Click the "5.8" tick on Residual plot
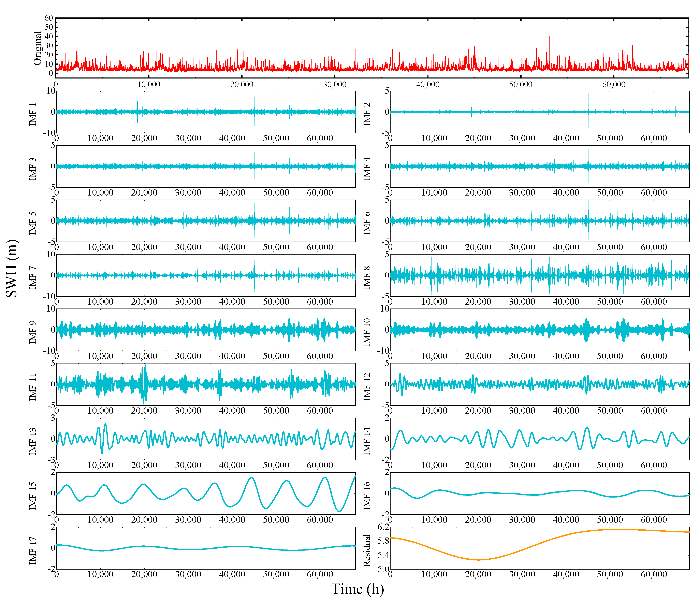Screen dimensions: 700x601 pos(383,541)
